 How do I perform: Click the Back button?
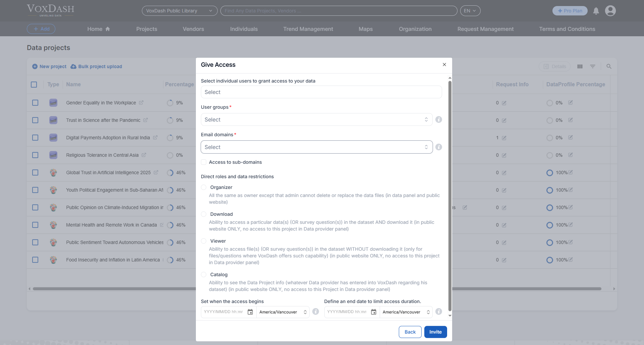(410, 332)
